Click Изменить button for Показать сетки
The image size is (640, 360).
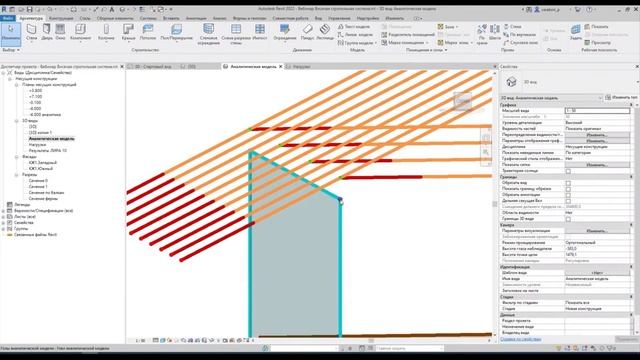click(x=597, y=165)
